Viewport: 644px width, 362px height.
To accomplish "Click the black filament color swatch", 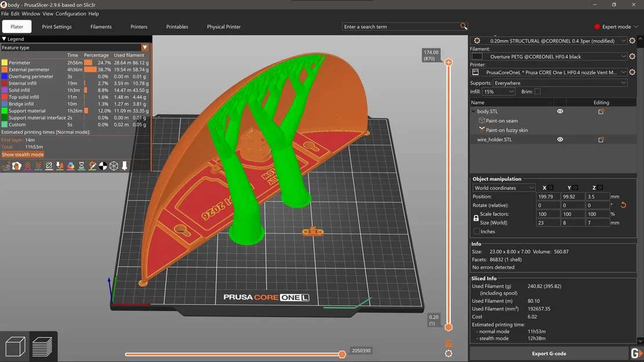I will (x=477, y=56).
